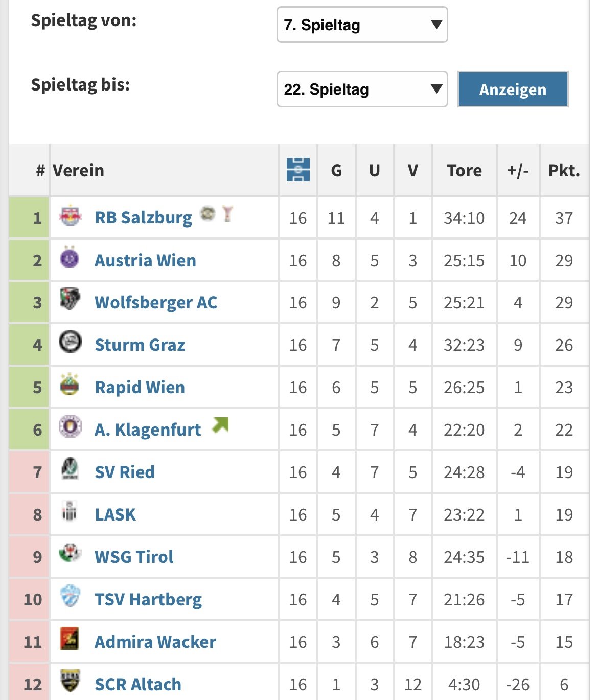598x700 pixels.
Task: Click the Rapid Wien club crest
Action: coord(70,385)
